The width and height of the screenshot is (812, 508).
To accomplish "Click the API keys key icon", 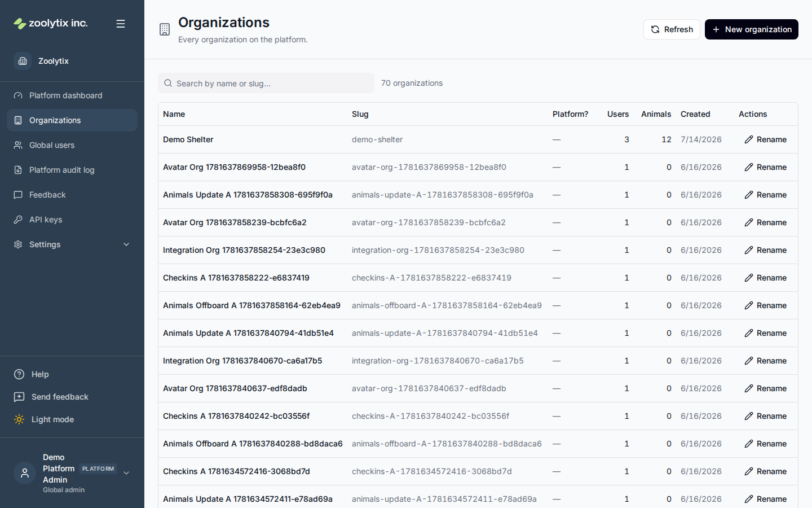I will (x=18, y=220).
